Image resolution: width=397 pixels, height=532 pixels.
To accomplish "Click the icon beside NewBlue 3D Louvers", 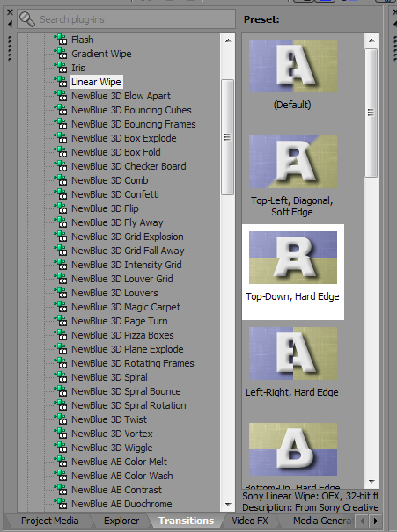I will [61, 293].
